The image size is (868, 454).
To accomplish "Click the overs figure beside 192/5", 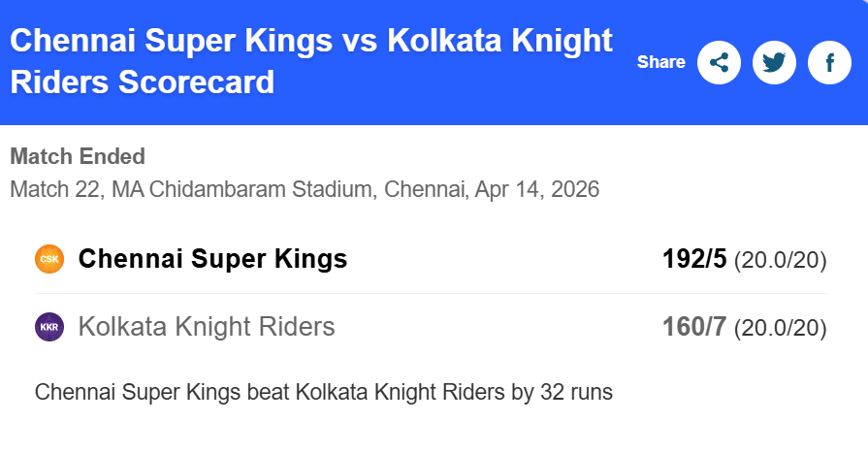I will click(x=780, y=260).
